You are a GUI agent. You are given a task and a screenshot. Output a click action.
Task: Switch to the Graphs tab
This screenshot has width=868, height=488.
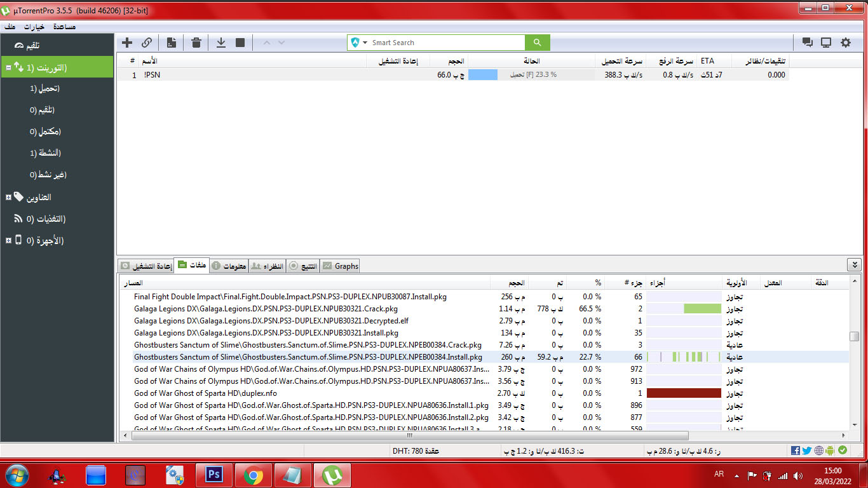340,266
